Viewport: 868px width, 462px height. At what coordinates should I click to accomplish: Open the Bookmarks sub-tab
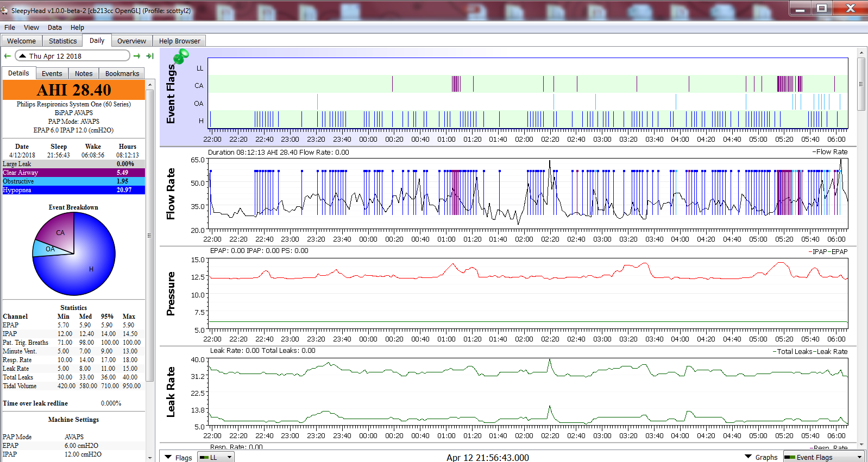pyautogui.click(x=122, y=73)
